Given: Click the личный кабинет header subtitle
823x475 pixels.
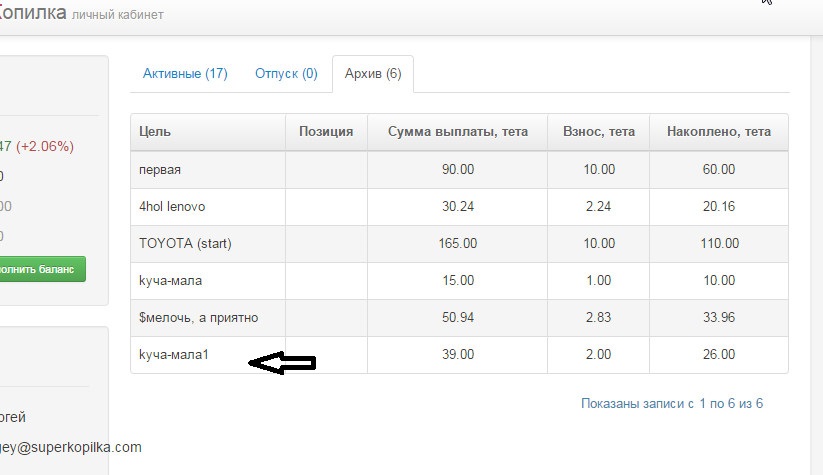Looking at the screenshot, I should pos(118,15).
